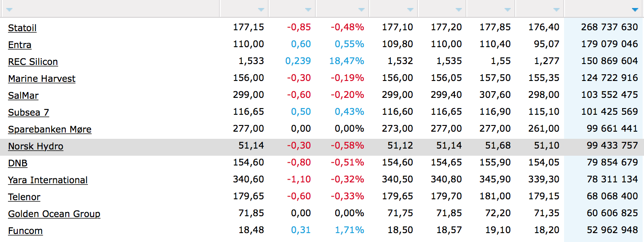Select Subsea 7's volume 101 425 569
The height and width of the screenshot is (242, 644).
pyautogui.click(x=609, y=112)
